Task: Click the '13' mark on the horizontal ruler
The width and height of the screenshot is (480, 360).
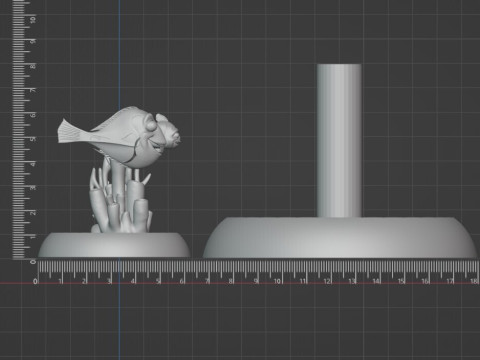Action: (x=352, y=281)
